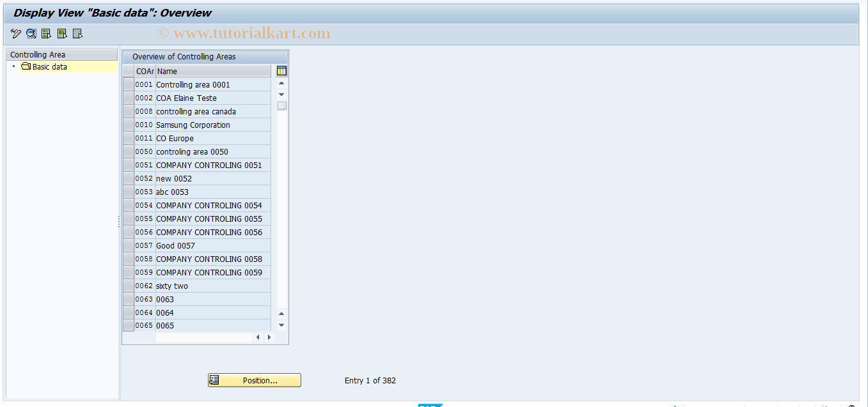Click the Select All toolbar icon

pos(47,33)
